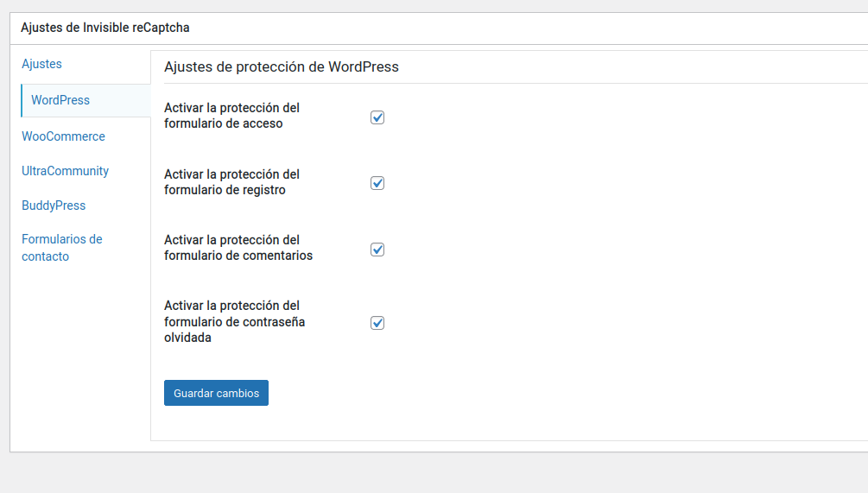
Task: Click the Guardar cambios button
Action: [x=217, y=393]
